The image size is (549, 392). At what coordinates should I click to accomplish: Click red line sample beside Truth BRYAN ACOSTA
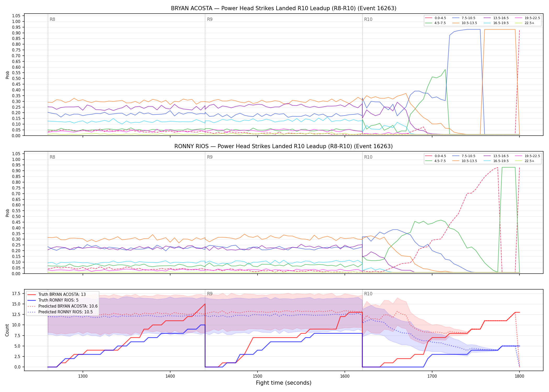click(x=31, y=295)
